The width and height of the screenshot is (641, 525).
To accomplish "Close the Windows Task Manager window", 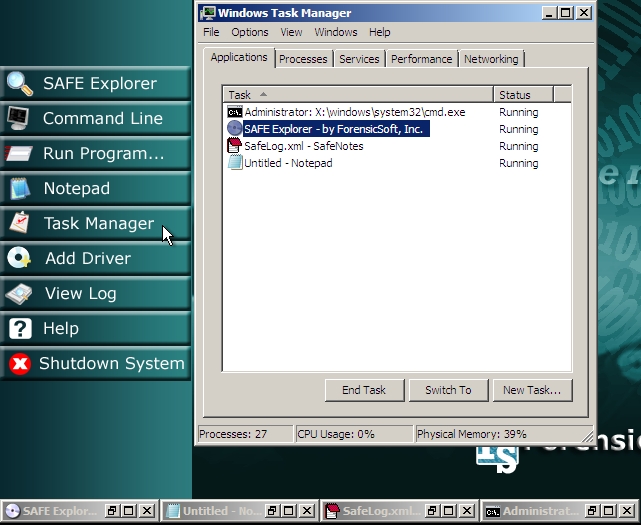I will pyautogui.click(x=584, y=13).
